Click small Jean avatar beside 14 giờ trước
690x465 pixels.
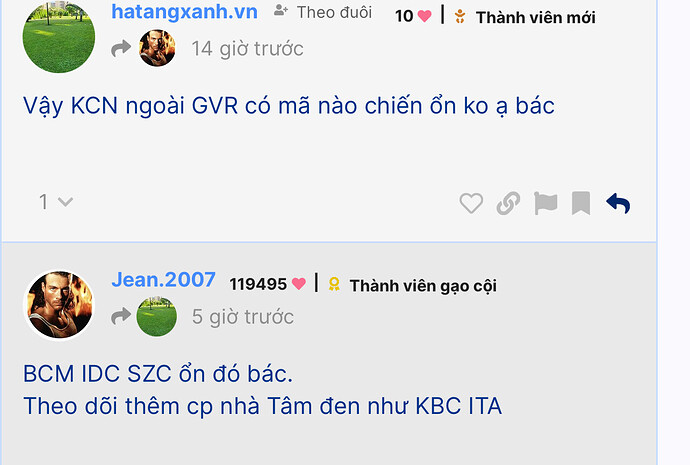[x=157, y=48]
